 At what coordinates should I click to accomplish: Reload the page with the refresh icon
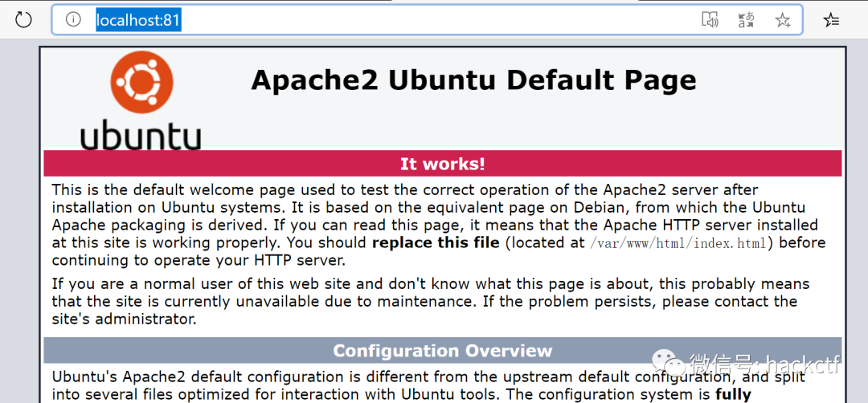coord(23,20)
